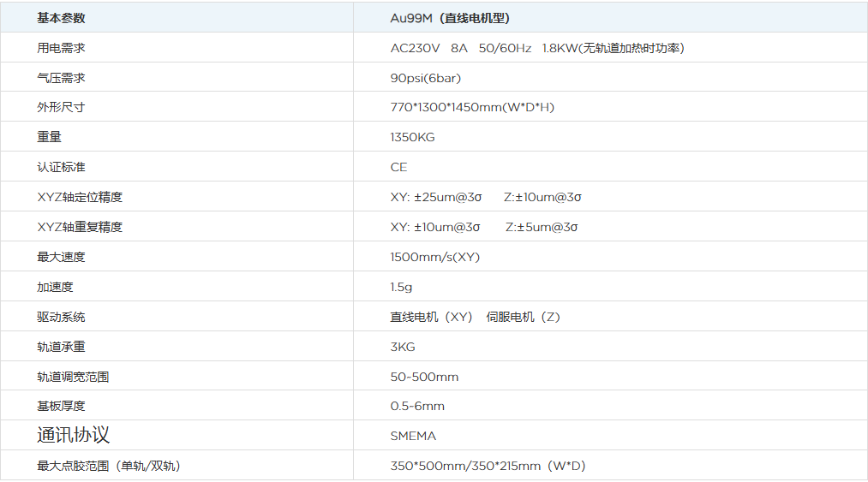Screen dimensions: 868x482
Task: Click the 50-500mm rail width value
Action: pos(424,377)
